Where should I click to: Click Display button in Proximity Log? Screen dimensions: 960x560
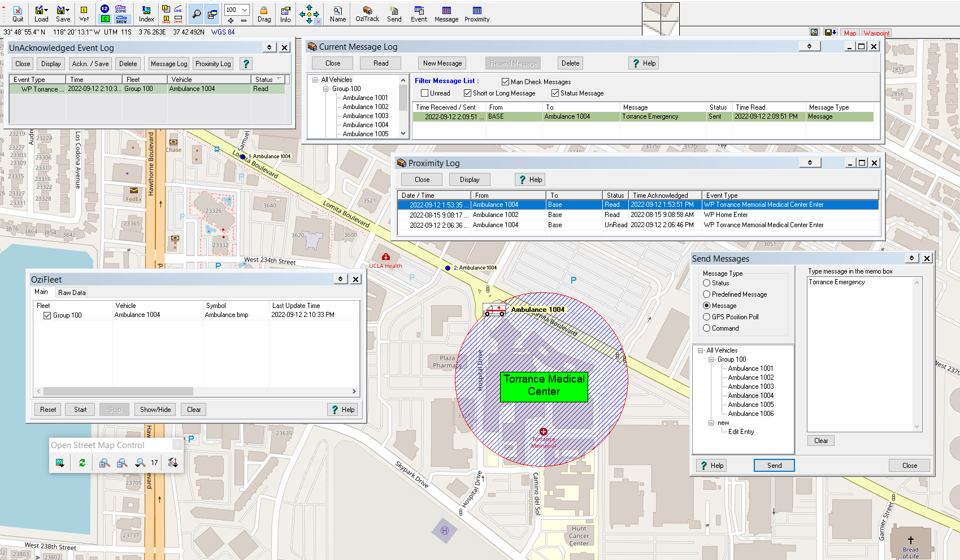[470, 180]
